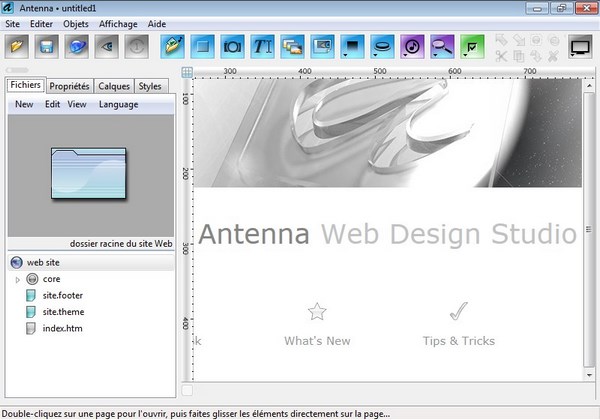The image size is (600, 420).
Task: Click the paste icon beside the copy icon
Action: point(536,56)
